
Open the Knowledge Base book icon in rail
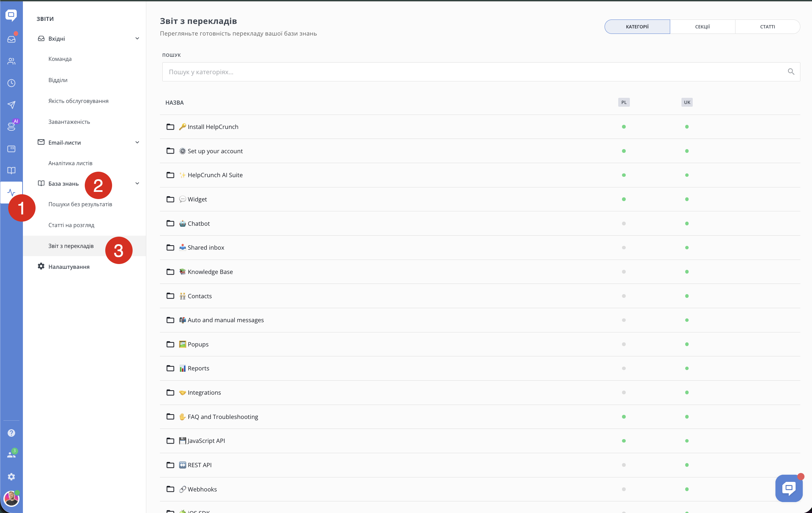[11, 170]
